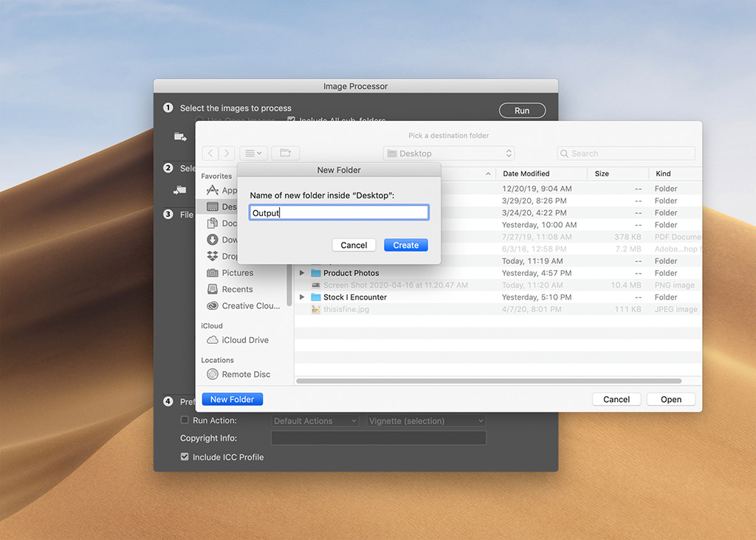The height and width of the screenshot is (540, 756).
Task: Click the Creative Cloud sidebar icon
Action: [x=212, y=305]
